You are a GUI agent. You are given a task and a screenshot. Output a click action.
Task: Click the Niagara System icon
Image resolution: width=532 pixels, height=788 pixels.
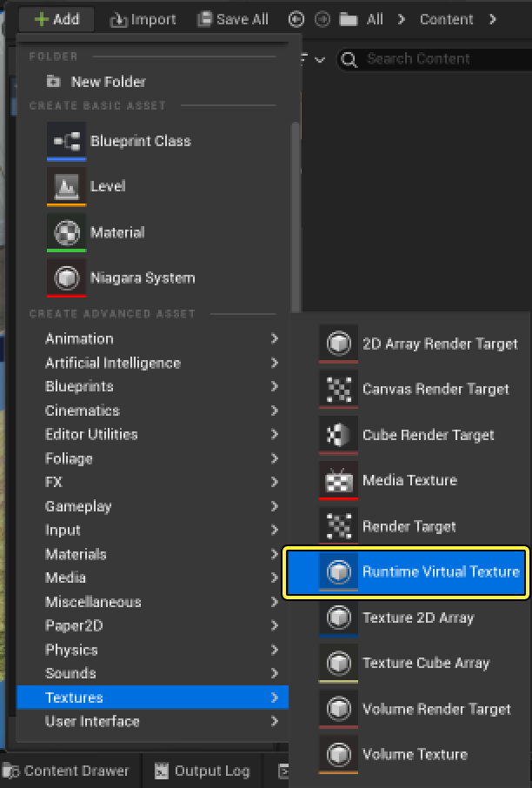(66, 278)
